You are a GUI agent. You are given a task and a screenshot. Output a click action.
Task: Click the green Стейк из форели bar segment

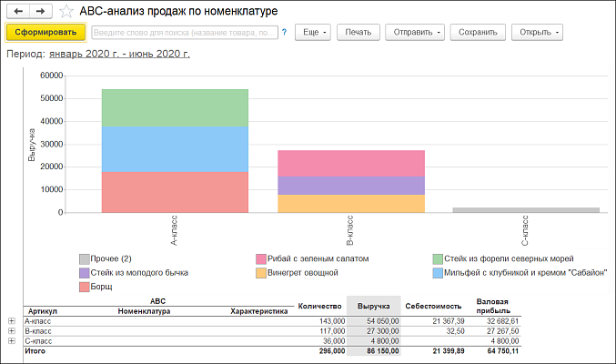click(x=175, y=107)
